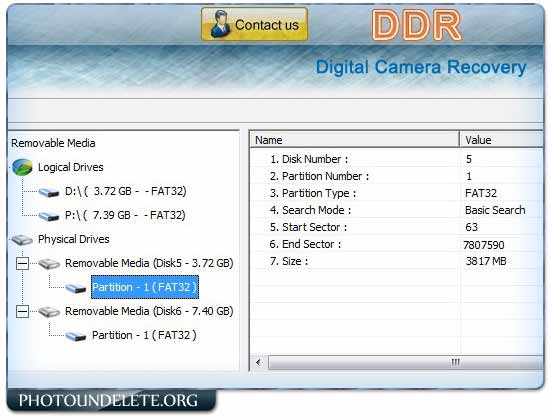Click the horizontal scrollbar thumb
Screen dimensions: 550x420
pos(406,362)
